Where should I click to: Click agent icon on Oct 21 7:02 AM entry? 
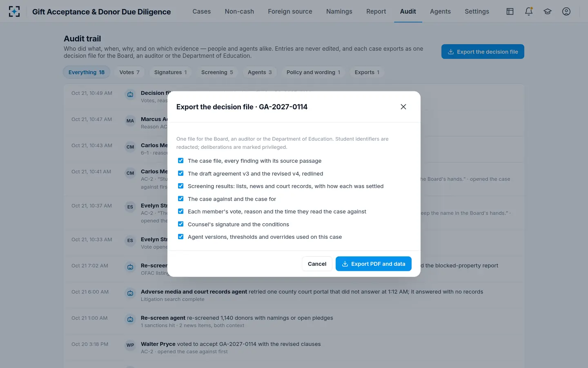pos(130,267)
